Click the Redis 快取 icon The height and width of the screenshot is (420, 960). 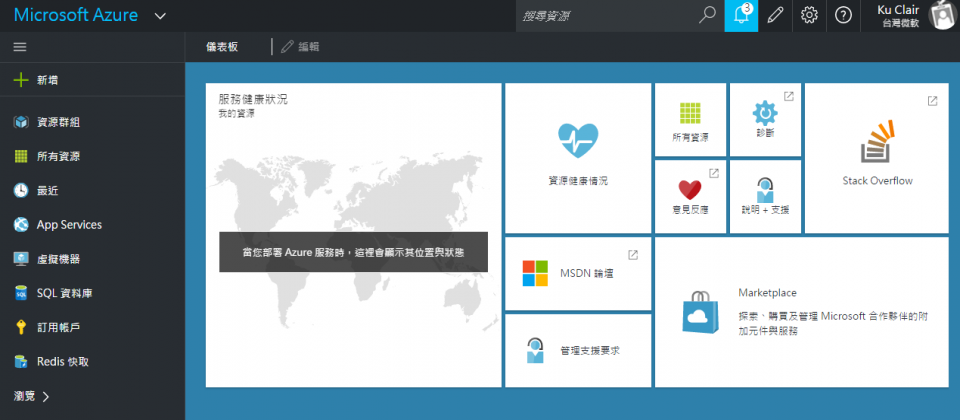tap(21, 362)
